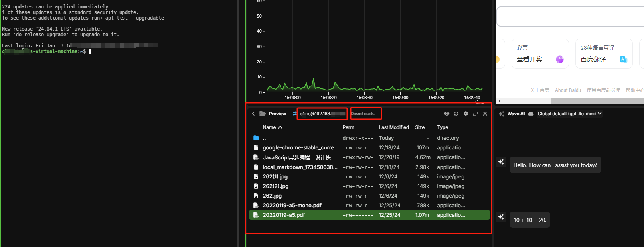Click the connection switch arrows icon

(295, 114)
